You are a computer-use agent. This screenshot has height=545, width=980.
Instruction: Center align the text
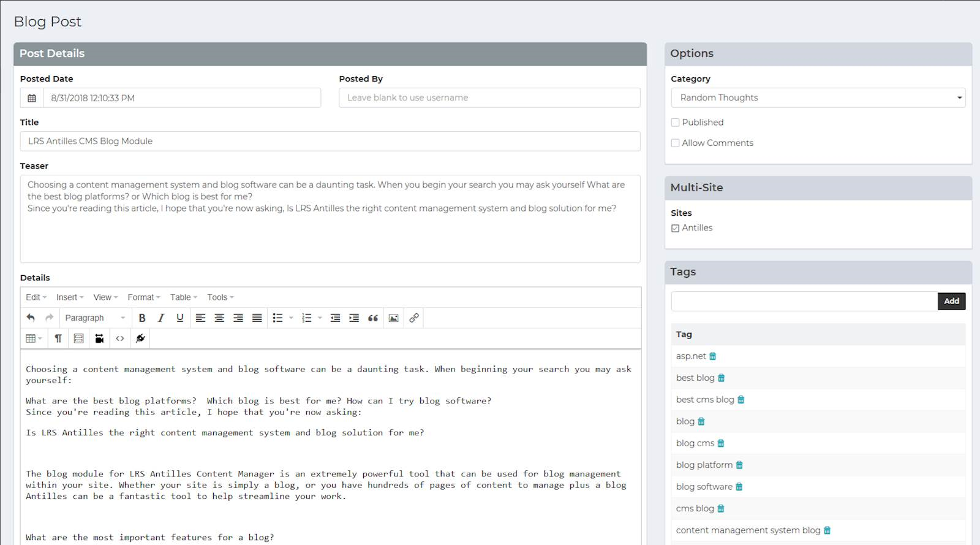point(219,318)
